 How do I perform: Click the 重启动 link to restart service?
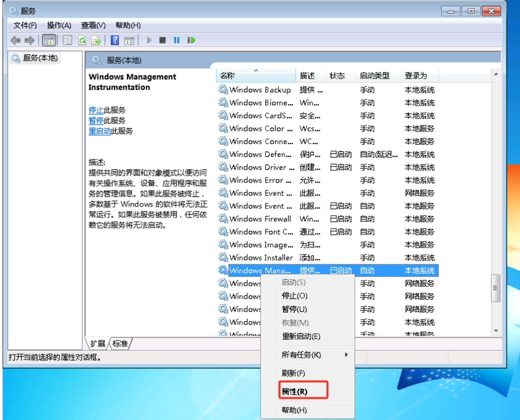click(x=100, y=131)
